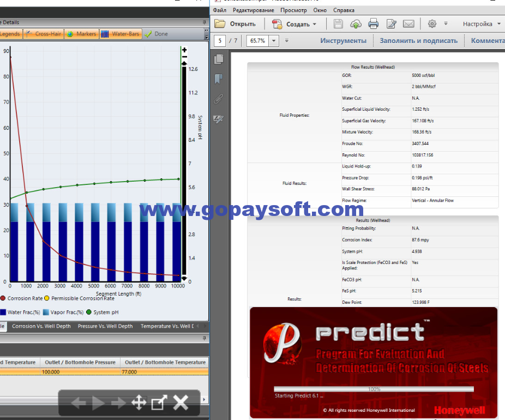
Task: Open the Окно menu
Action: click(x=320, y=10)
